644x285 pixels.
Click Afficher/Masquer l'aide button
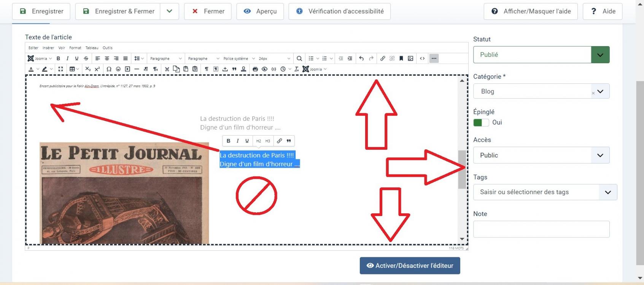tap(531, 11)
